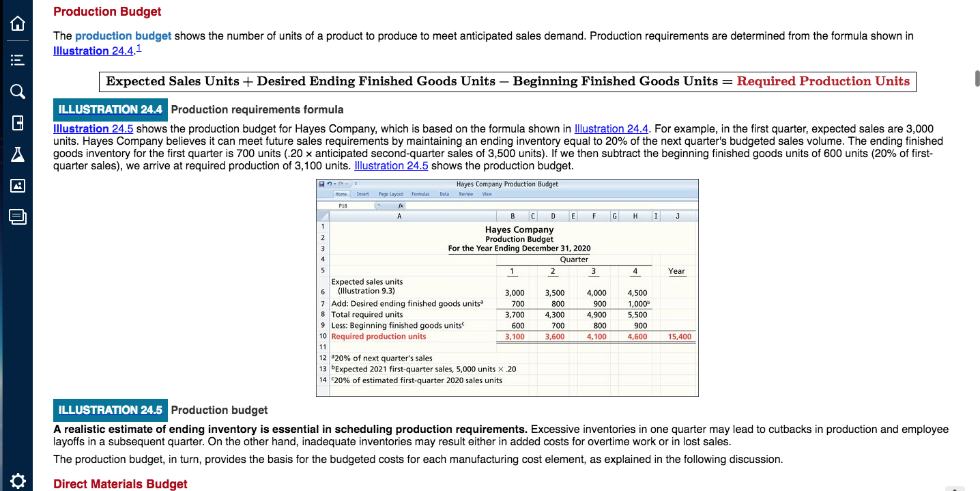Select the Formulas tab in the spreadsheet ribbon

421,194
